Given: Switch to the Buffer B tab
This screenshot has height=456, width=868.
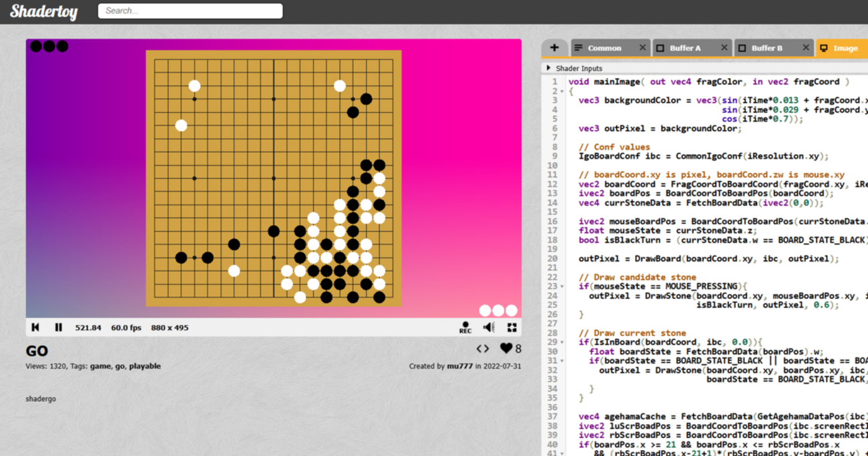Looking at the screenshot, I should 767,48.
